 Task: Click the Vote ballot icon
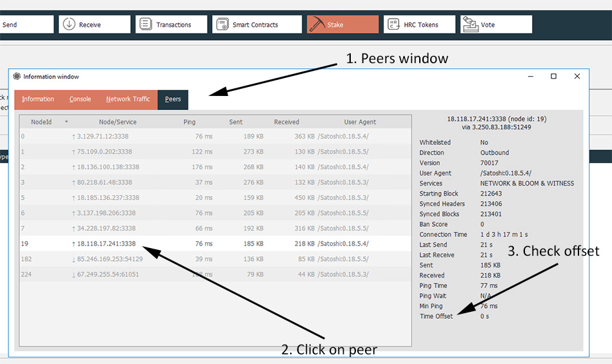[470, 24]
